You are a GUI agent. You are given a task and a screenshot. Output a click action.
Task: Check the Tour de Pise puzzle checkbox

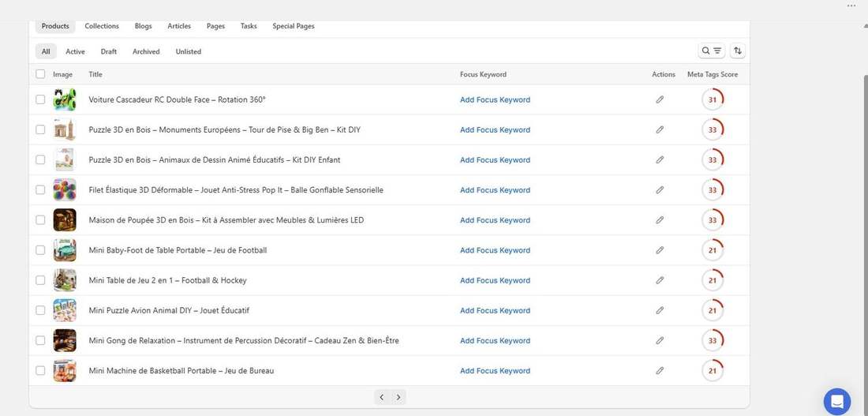(40, 129)
